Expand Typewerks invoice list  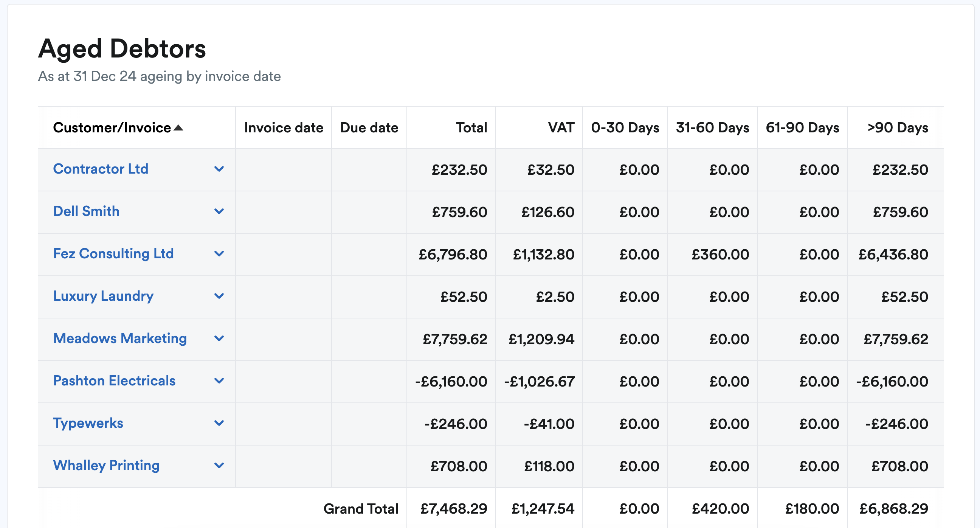coord(220,424)
